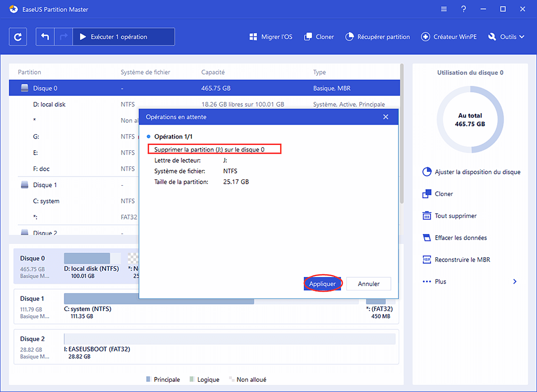
Task: Click the WinPE plus-circle icon
Action: [x=425, y=37]
